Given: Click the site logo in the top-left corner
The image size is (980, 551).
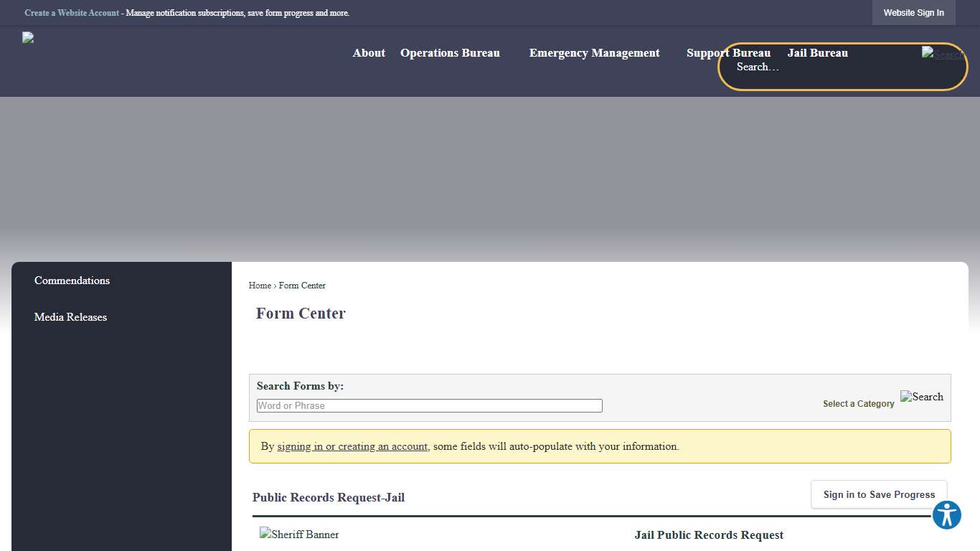Looking at the screenshot, I should 27,37.
